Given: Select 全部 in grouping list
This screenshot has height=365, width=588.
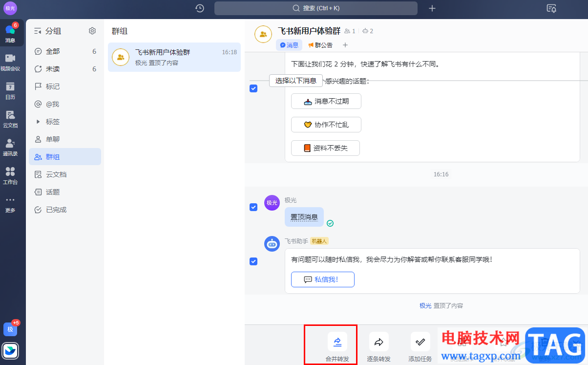Looking at the screenshot, I should coord(65,51).
